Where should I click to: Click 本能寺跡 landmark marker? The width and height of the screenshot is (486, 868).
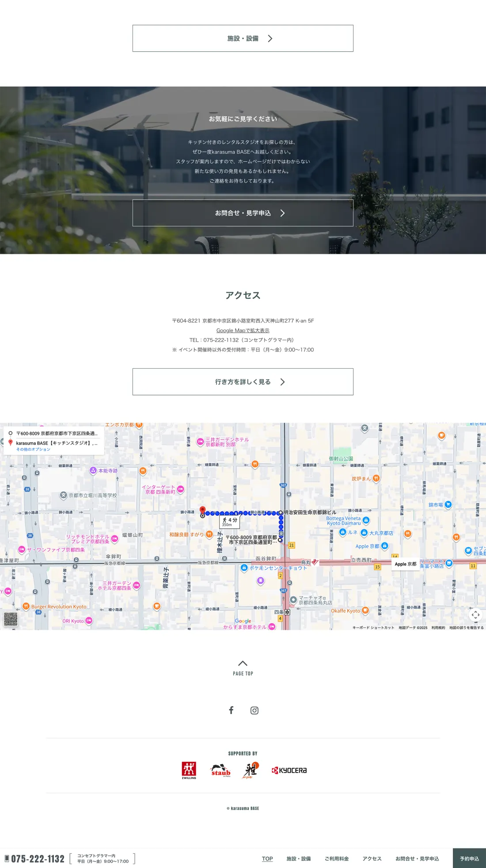(93, 471)
